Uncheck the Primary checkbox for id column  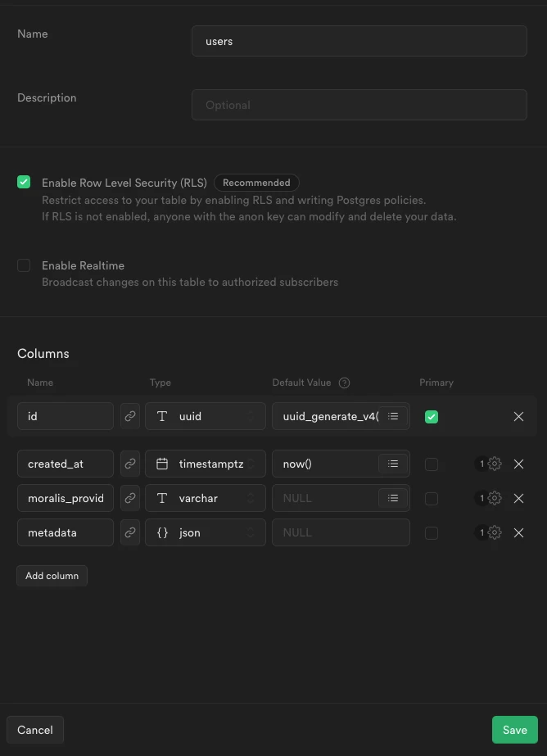pos(432,416)
